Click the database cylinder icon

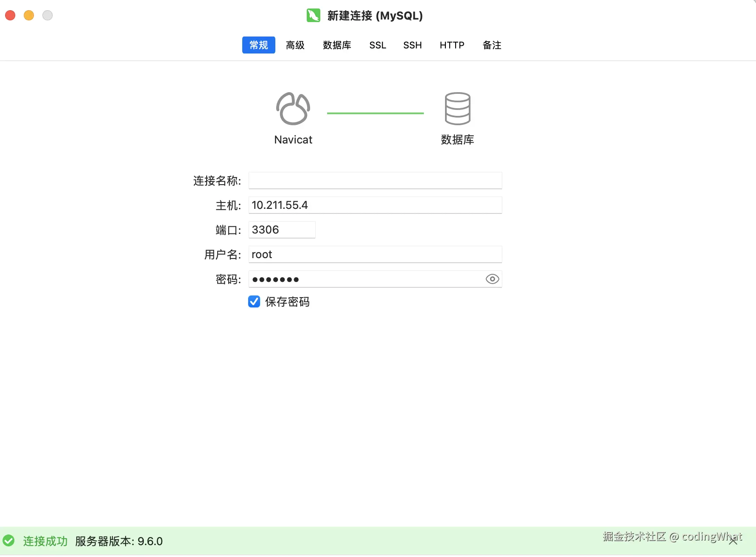457,109
